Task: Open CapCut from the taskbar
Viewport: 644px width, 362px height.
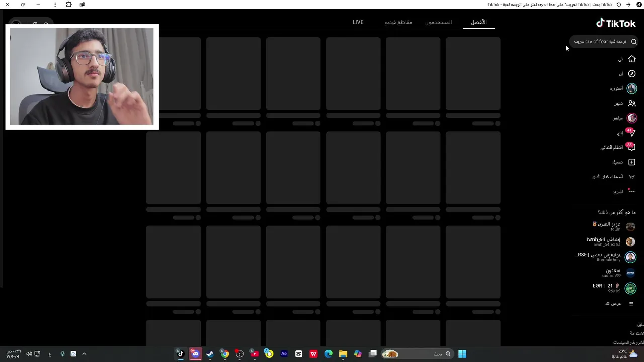Action: 299,354
